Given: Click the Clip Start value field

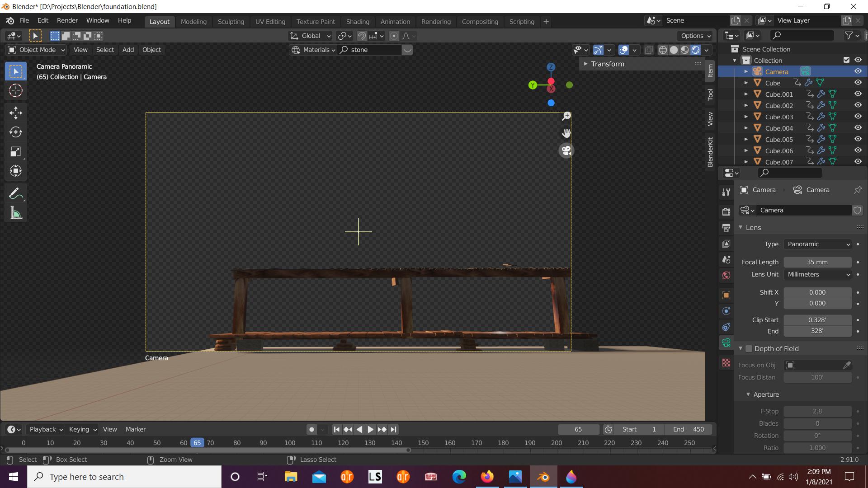Looking at the screenshot, I should (x=817, y=320).
